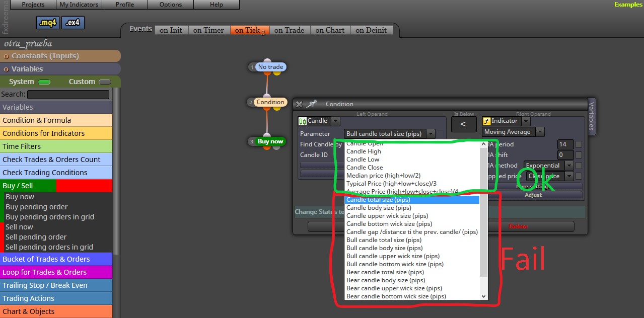Click the '<' Is Below comparison button
Screen dimensions: 644x318
point(464,124)
